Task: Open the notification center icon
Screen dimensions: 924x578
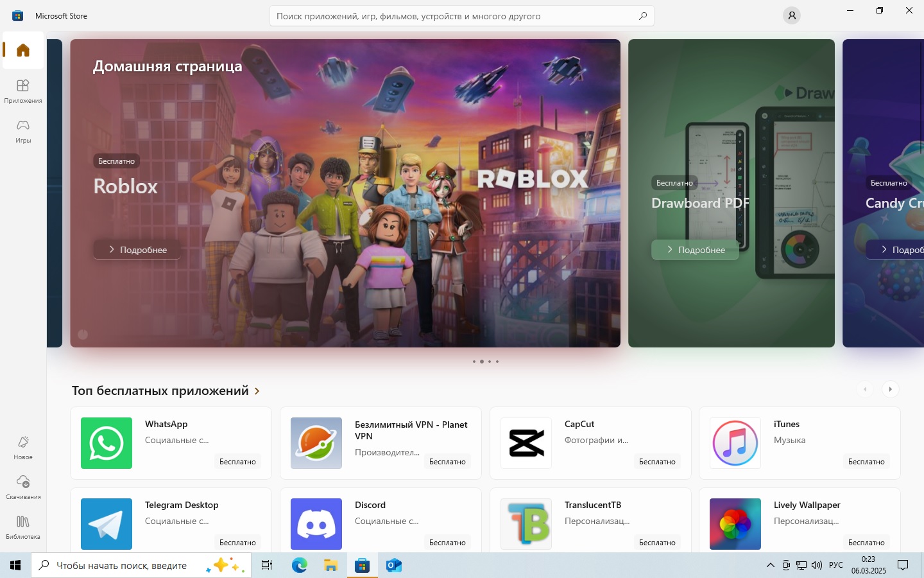Action: [x=903, y=565]
